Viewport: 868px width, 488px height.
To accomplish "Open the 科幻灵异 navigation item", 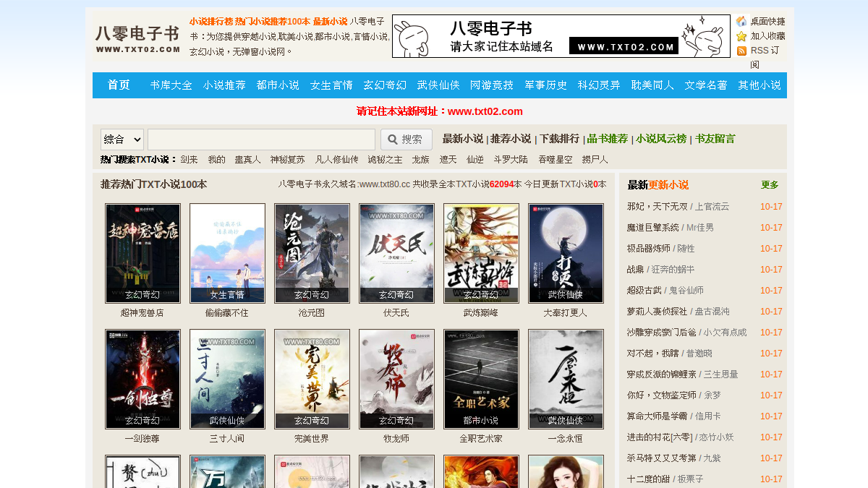I will point(600,85).
